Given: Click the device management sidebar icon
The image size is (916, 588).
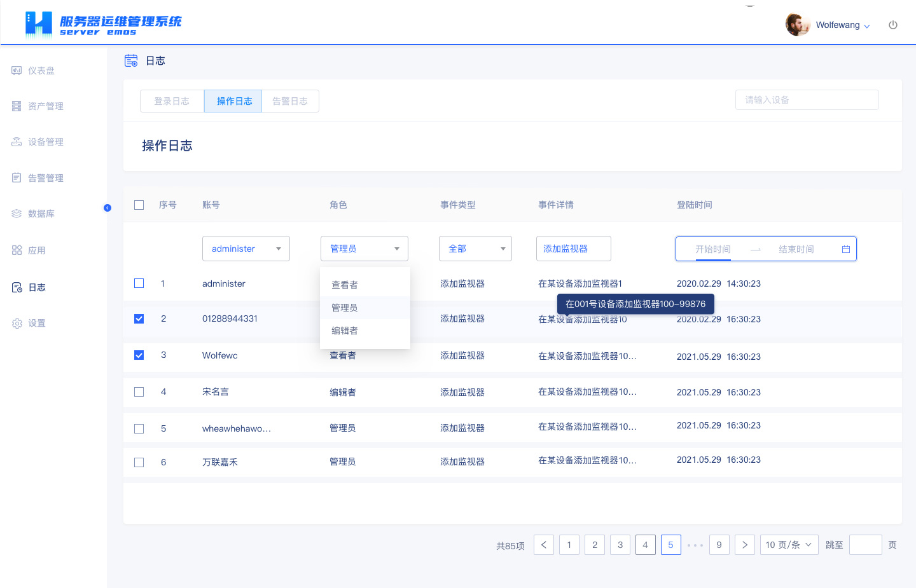Looking at the screenshot, I should click(17, 142).
